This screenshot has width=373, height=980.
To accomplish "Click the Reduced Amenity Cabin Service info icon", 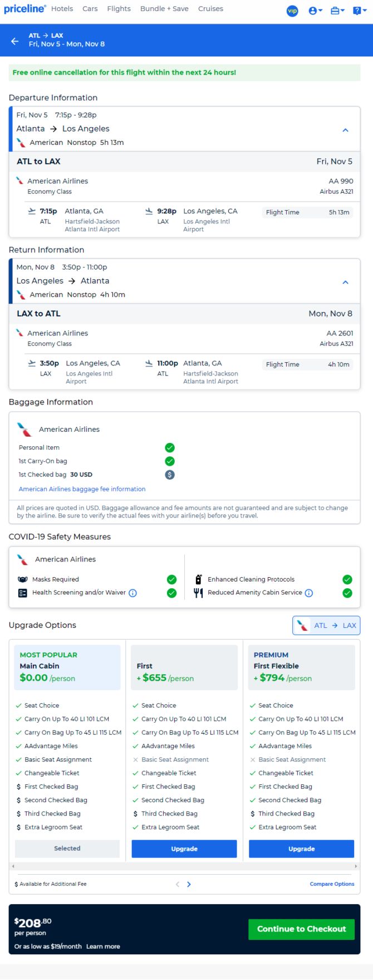I will (309, 593).
